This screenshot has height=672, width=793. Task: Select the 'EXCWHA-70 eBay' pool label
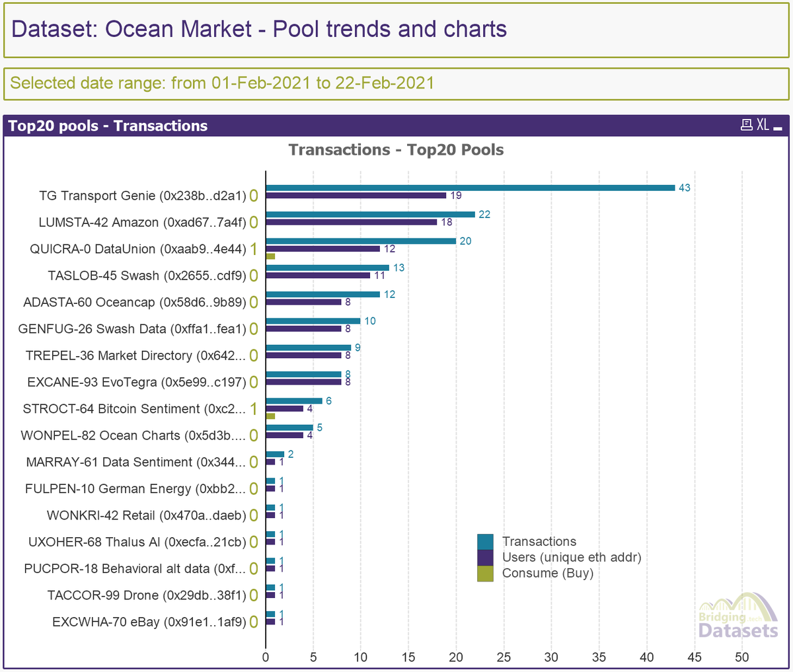[x=149, y=622]
